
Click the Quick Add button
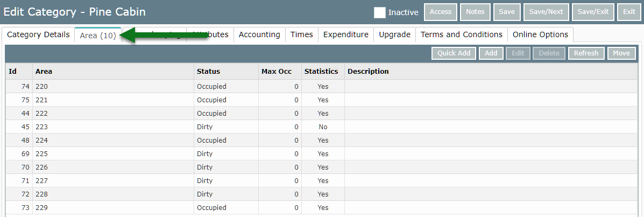(454, 53)
